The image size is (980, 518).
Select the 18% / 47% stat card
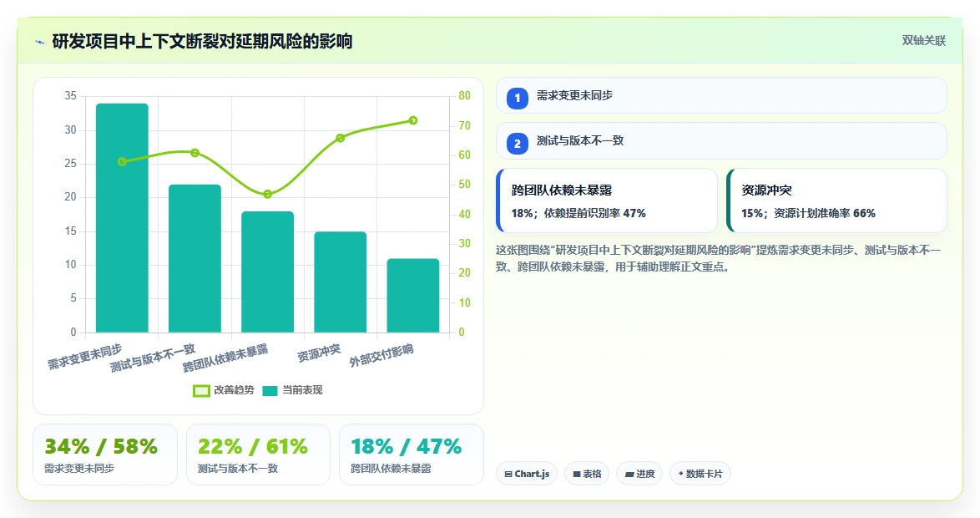pos(412,455)
